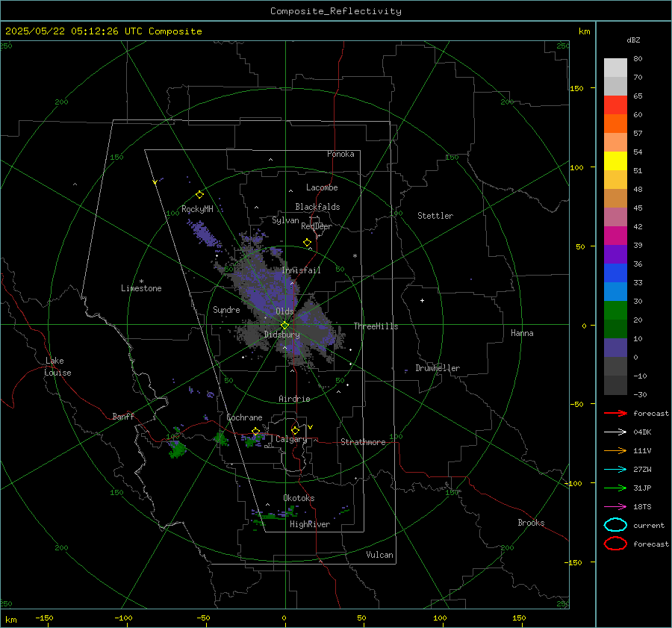Click the Composite_Reflectivity title
672x628 pixels.
coord(336,11)
